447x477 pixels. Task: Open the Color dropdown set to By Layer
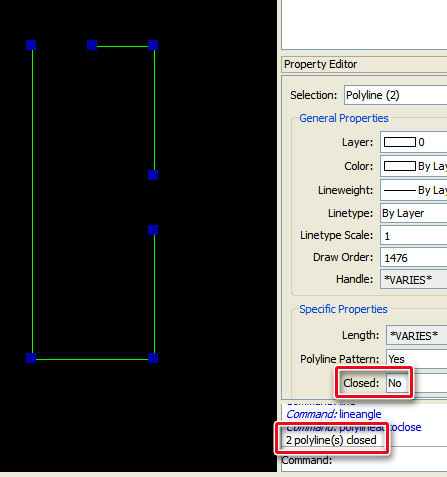(x=414, y=166)
